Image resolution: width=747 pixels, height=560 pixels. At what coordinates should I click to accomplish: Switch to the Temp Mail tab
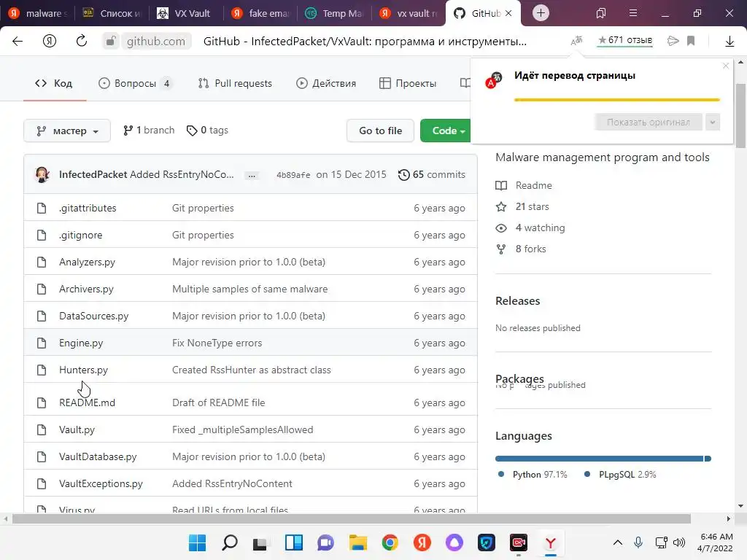click(335, 13)
